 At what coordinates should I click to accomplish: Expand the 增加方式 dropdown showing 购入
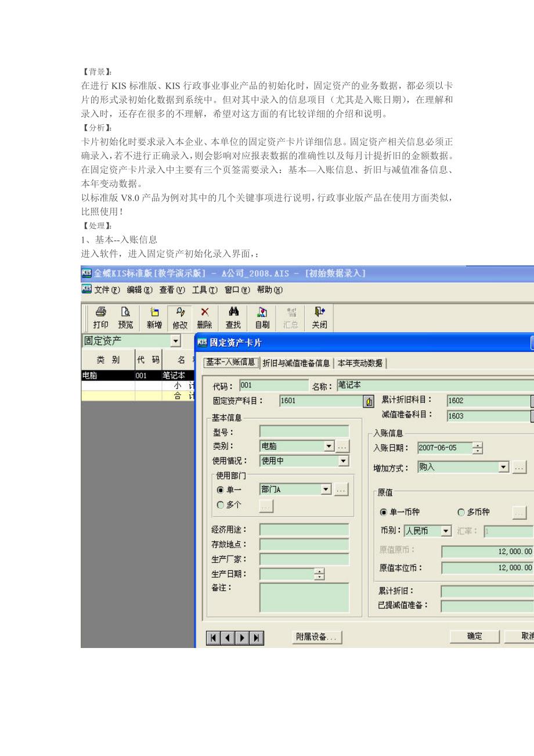503,467
